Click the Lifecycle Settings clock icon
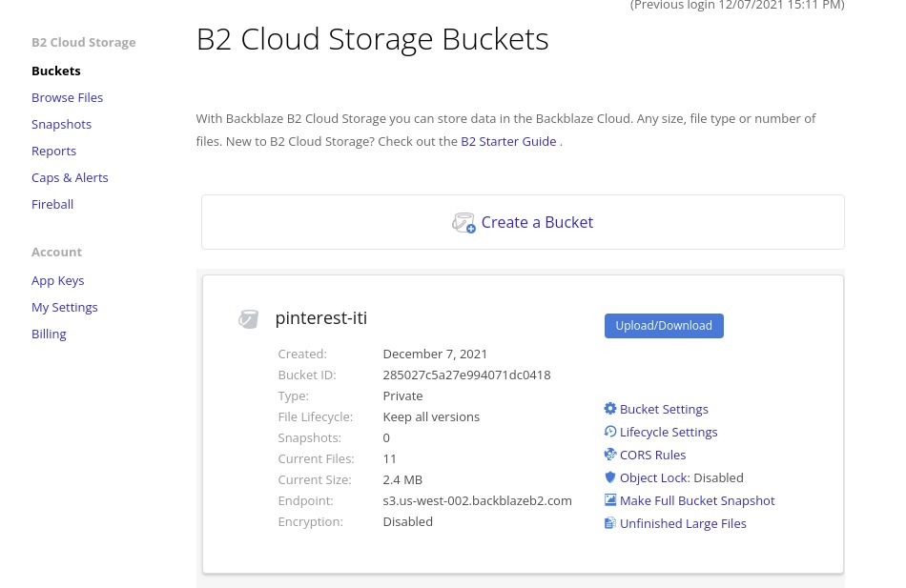Viewport: 906px width, 588px height. [610, 432]
